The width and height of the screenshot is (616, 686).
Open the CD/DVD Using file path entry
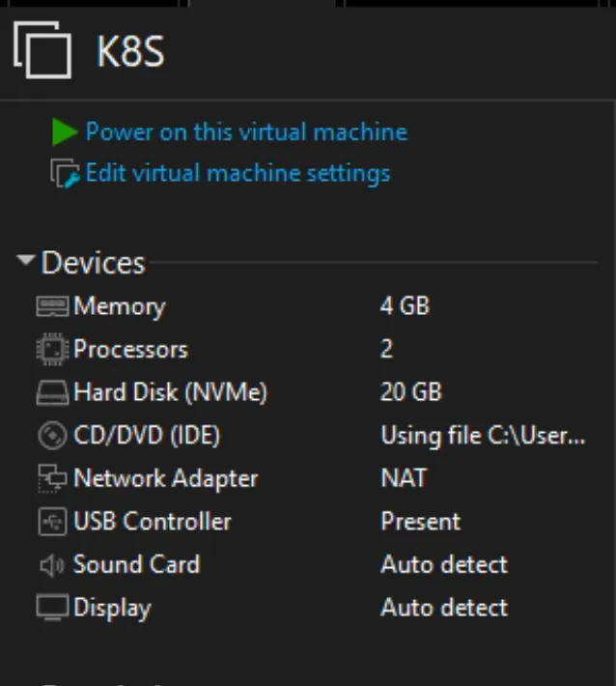[x=483, y=436]
